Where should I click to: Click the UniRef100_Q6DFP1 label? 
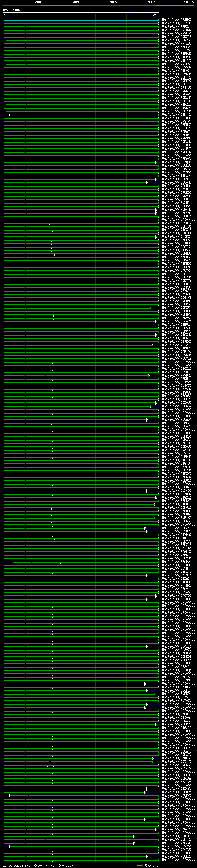tap(177, 399)
